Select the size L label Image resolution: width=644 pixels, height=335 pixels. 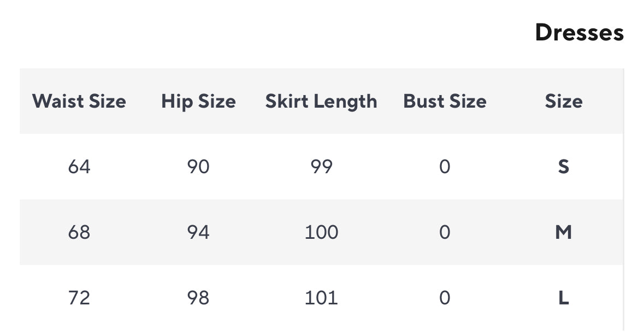point(563,298)
